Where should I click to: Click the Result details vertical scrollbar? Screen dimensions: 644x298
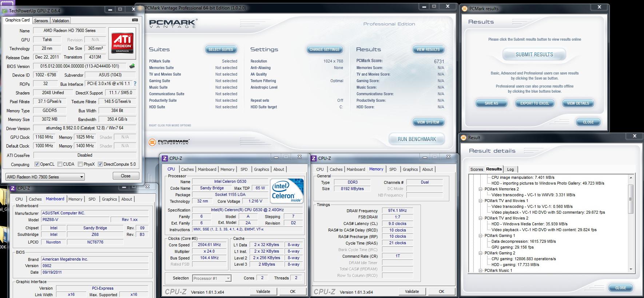631,223
